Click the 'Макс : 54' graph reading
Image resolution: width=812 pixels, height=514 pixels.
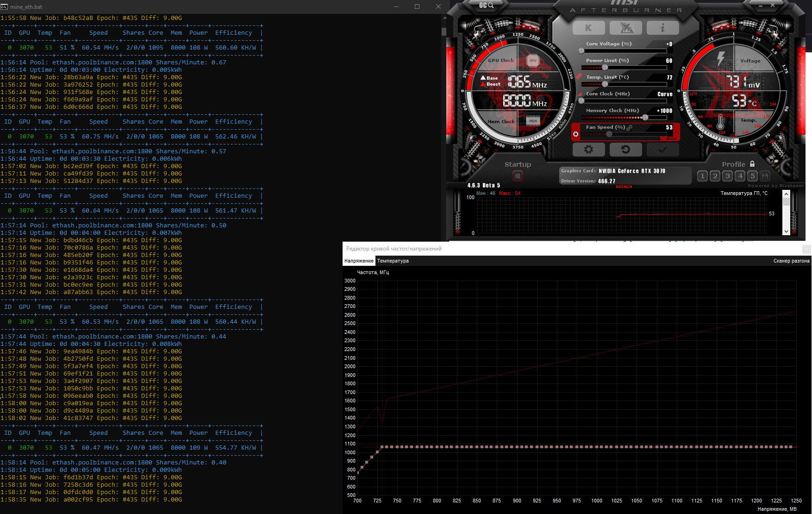coord(510,194)
